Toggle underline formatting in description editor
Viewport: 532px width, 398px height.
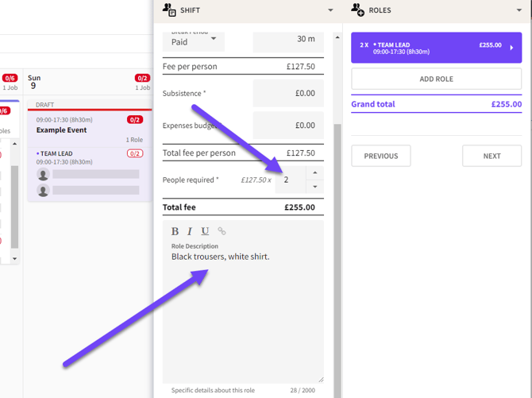click(x=205, y=232)
